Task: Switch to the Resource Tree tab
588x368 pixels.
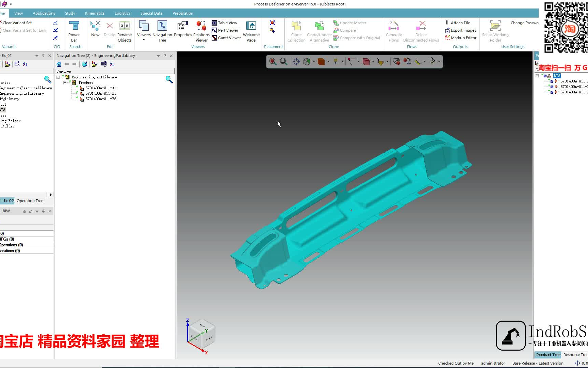Action: pos(575,355)
